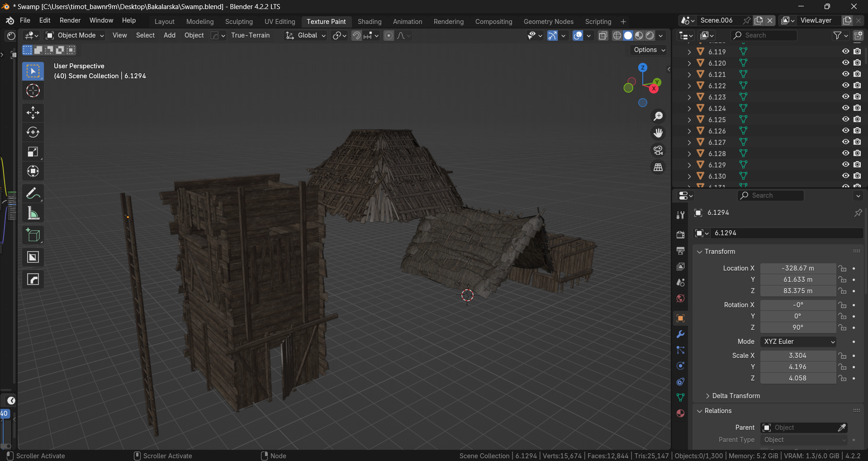868x461 pixels.
Task: Switch to Geometry Nodes workspace
Action: tap(548, 22)
